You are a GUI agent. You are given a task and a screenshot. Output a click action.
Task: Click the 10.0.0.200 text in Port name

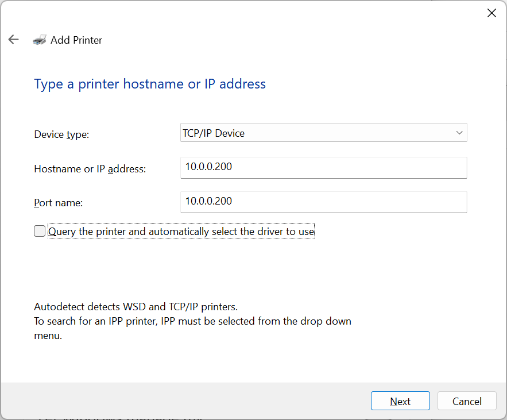coord(208,201)
